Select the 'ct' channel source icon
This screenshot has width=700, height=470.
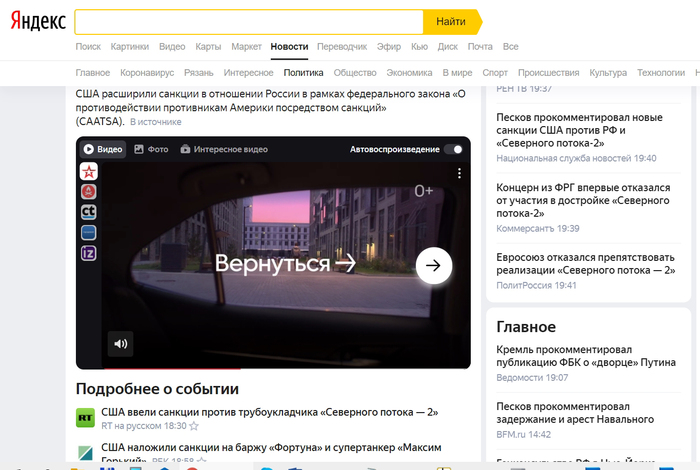[x=88, y=212]
